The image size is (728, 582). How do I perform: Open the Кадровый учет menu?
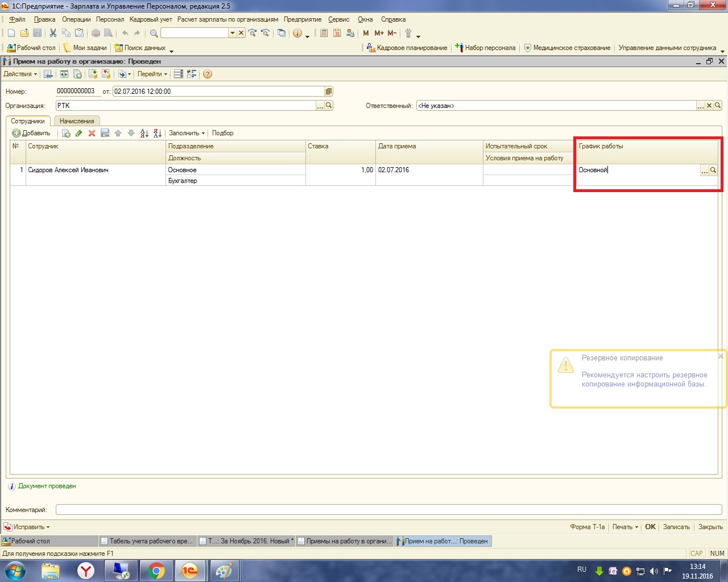(x=151, y=19)
